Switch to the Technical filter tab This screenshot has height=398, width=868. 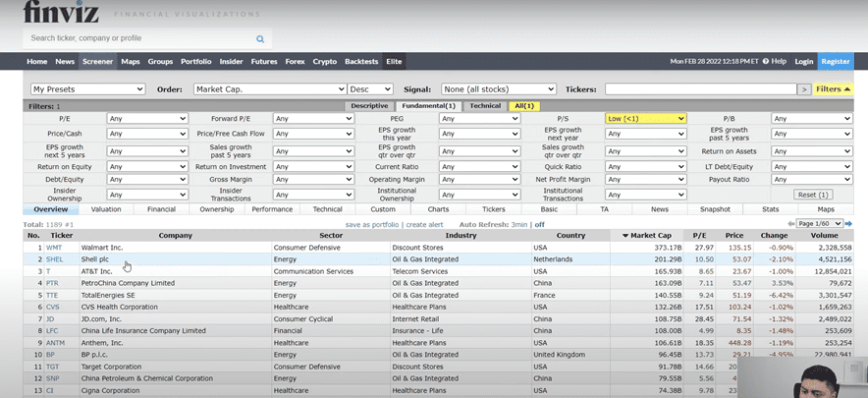(x=484, y=106)
